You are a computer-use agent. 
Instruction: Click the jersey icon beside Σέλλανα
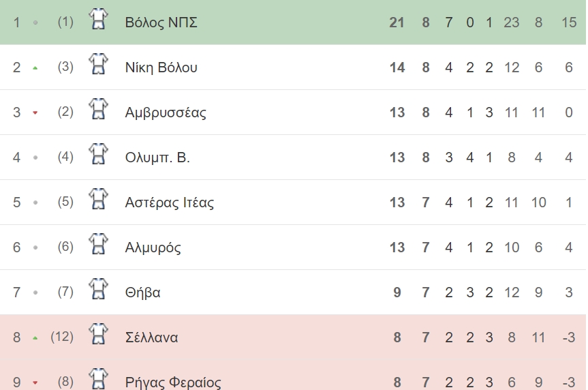tap(98, 334)
